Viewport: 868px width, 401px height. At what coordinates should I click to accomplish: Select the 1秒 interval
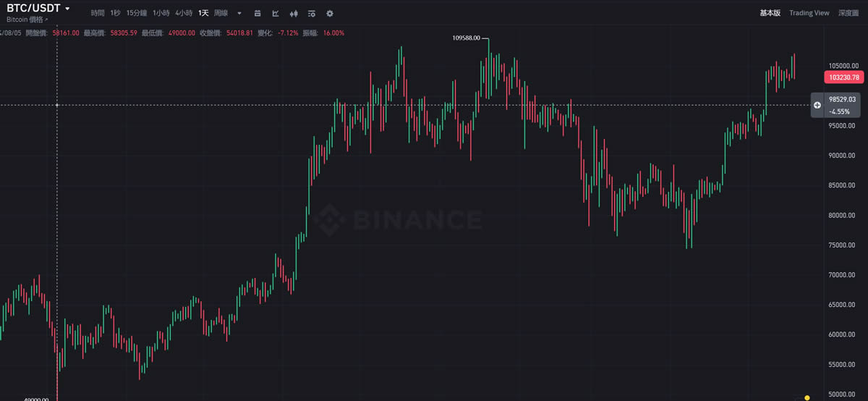pos(116,13)
